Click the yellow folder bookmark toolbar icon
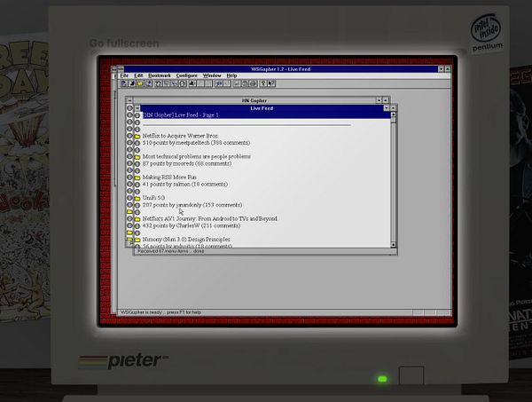Viewport: 532px width, 402px height. pyautogui.click(x=140, y=83)
